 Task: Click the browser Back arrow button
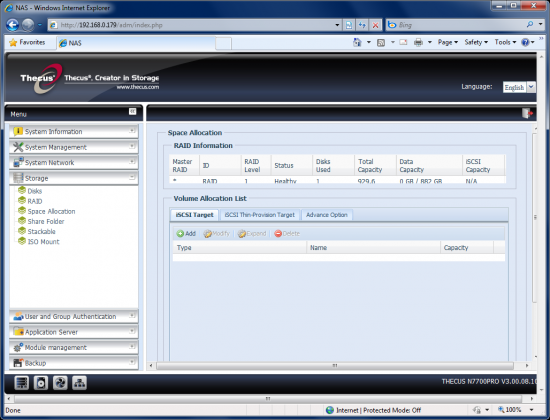[x=13, y=25]
